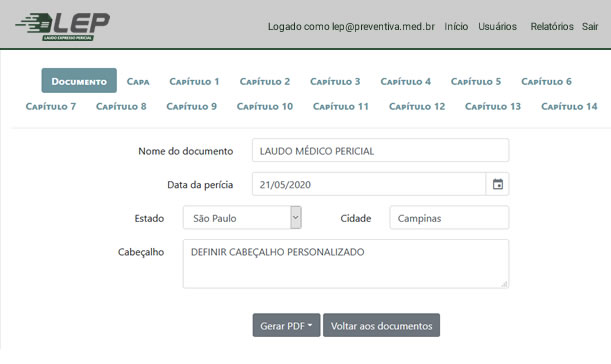The image size is (611, 364).
Task: Go to the Capítulo 1 tab
Action: [194, 81]
